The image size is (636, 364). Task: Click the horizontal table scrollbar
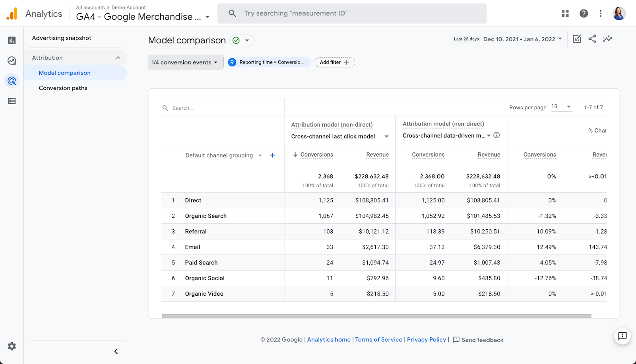(376, 316)
